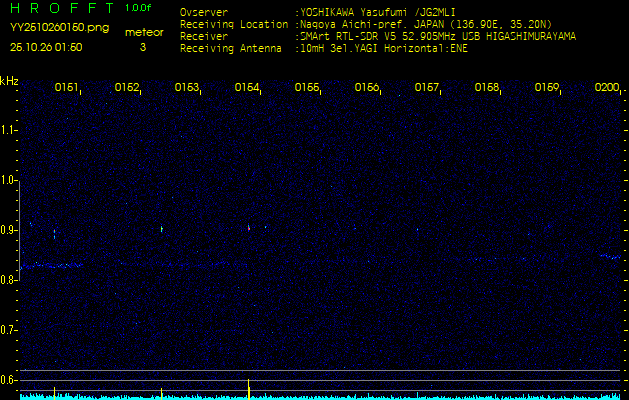Select the 0.9 frequency axis label
629x400 pixels.
[x=9, y=230]
